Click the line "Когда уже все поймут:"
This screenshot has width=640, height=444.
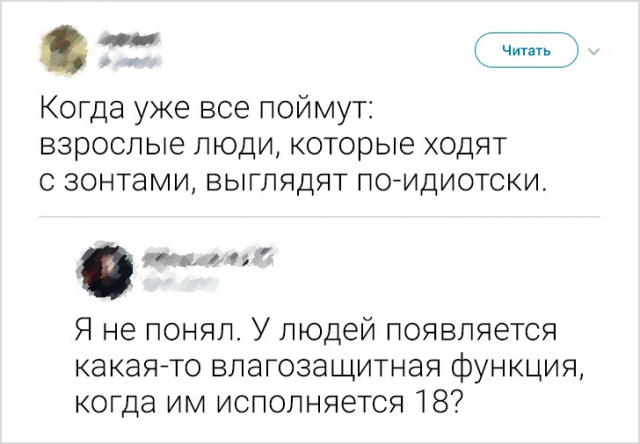[x=204, y=108]
